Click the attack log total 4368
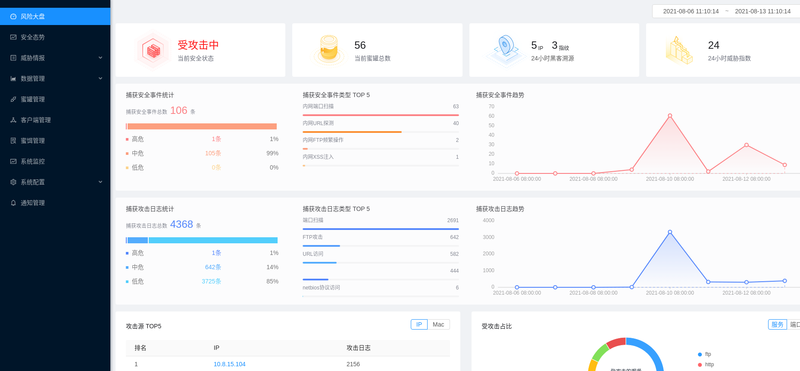 coord(182,224)
